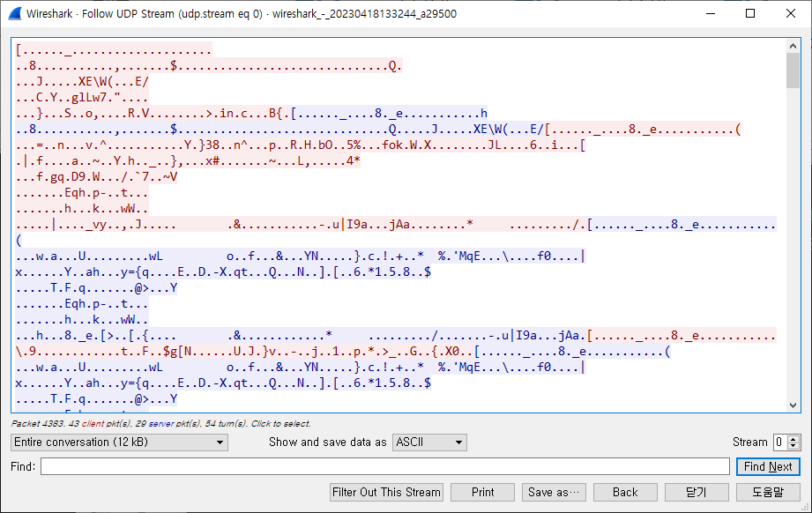Maximize the Follow UDP Stream window
The image size is (812, 513).
point(750,13)
